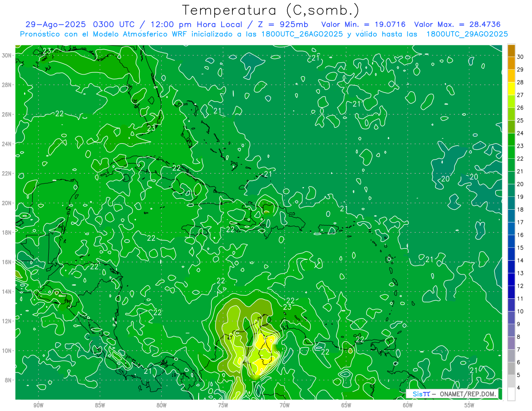This screenshot has width=532, height=411.
Task: Click the 4 label on the color bar
Action: click(519, 388)
